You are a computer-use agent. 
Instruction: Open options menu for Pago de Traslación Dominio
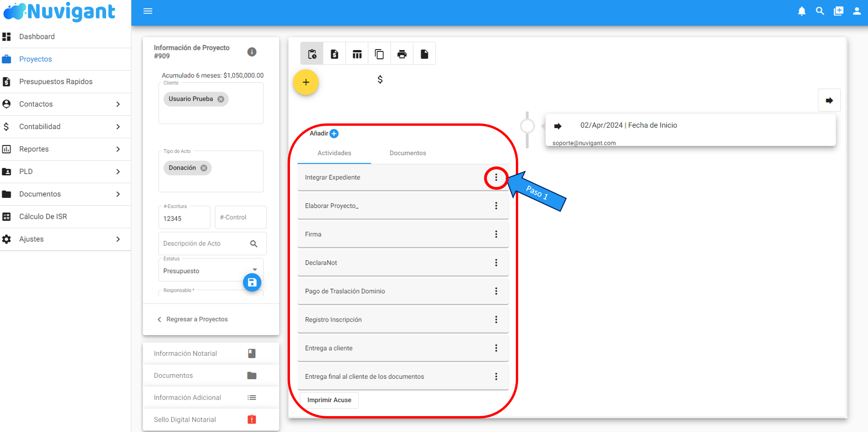coord(496,291)
